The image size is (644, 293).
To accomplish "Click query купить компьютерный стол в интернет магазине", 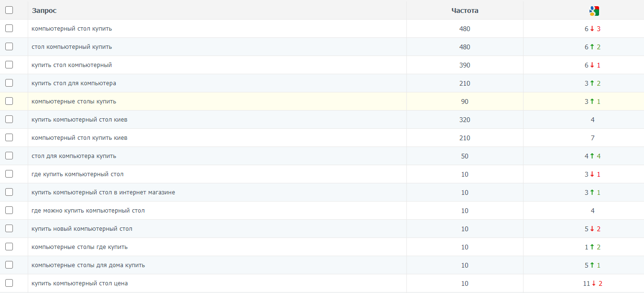I will [103, 192].
